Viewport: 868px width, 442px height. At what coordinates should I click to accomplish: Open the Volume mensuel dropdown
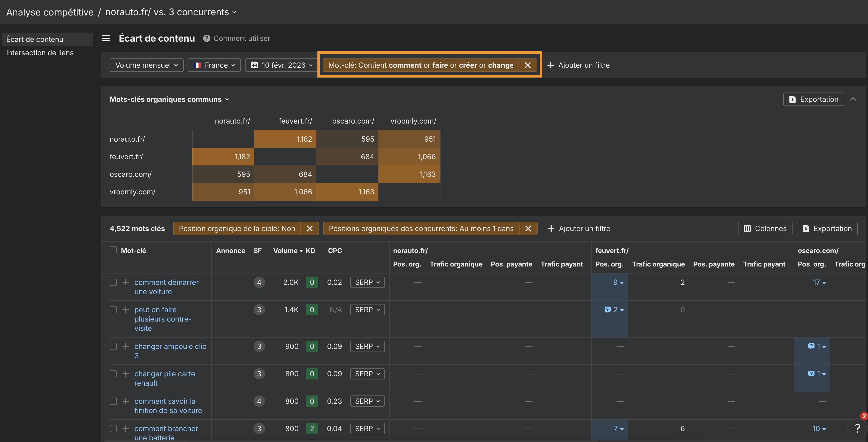[146, 65]
